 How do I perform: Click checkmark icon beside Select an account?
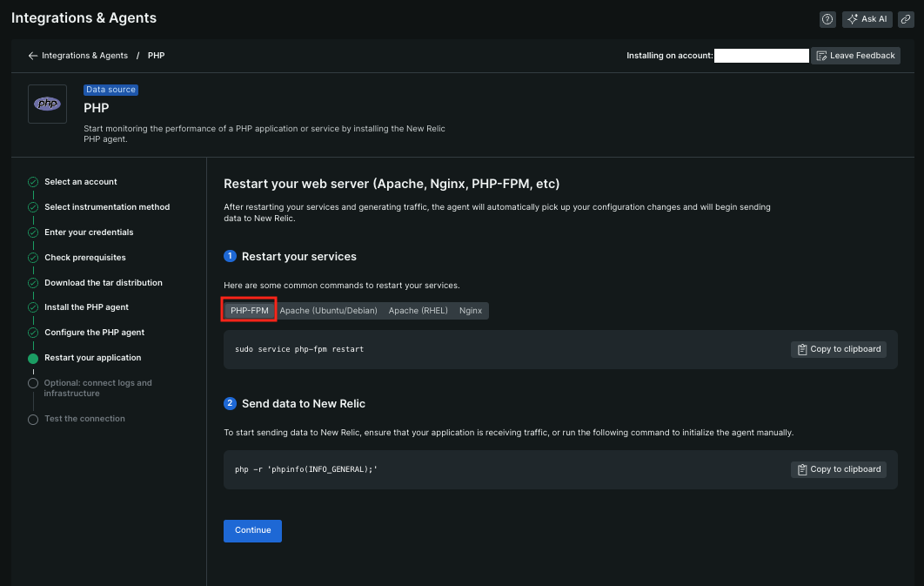33,182
